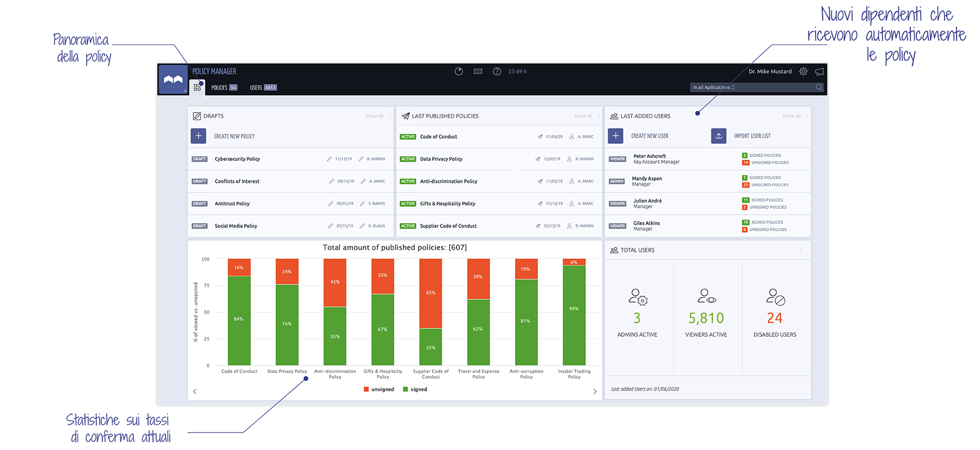Expand the 'in all Applications' dropdown
Screen dimensions: 980x450
pos(714,87)
